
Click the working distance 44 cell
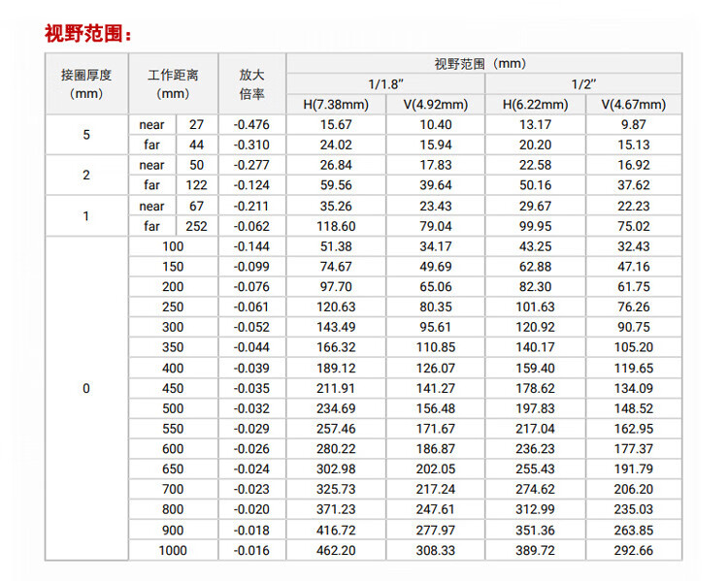pyautogui.click(x=197, y=145)
